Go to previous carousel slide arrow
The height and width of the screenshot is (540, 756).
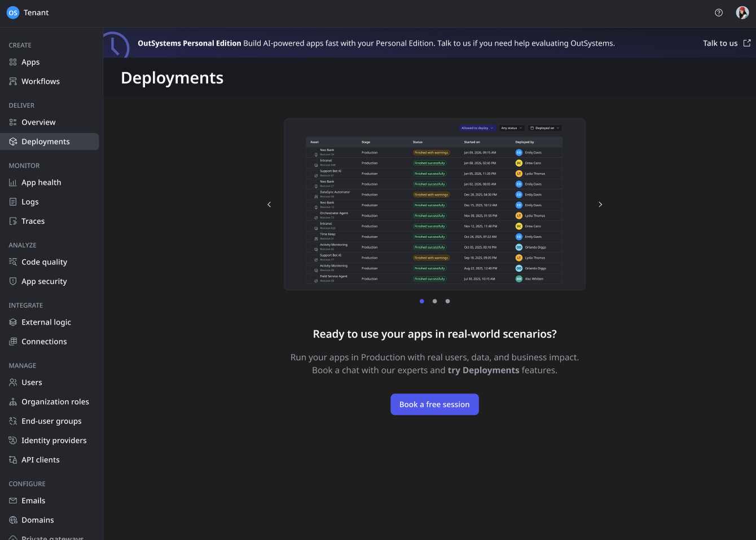click(x=269, y=205)
